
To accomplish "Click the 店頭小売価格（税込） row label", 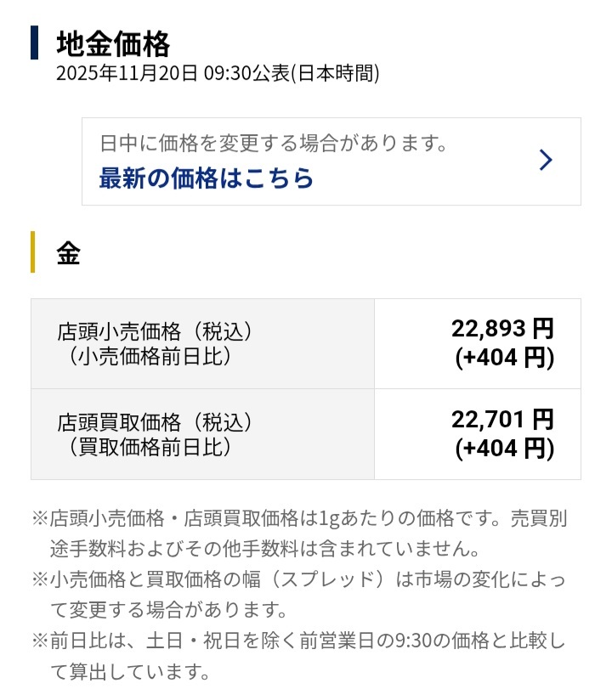I will [155, 330].
